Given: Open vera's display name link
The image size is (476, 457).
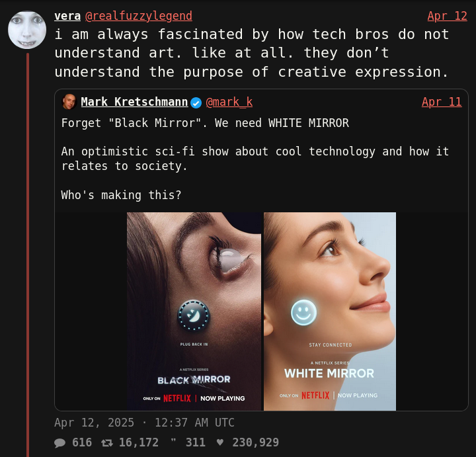Looking at the screenshot, I should tap(67, 16).
